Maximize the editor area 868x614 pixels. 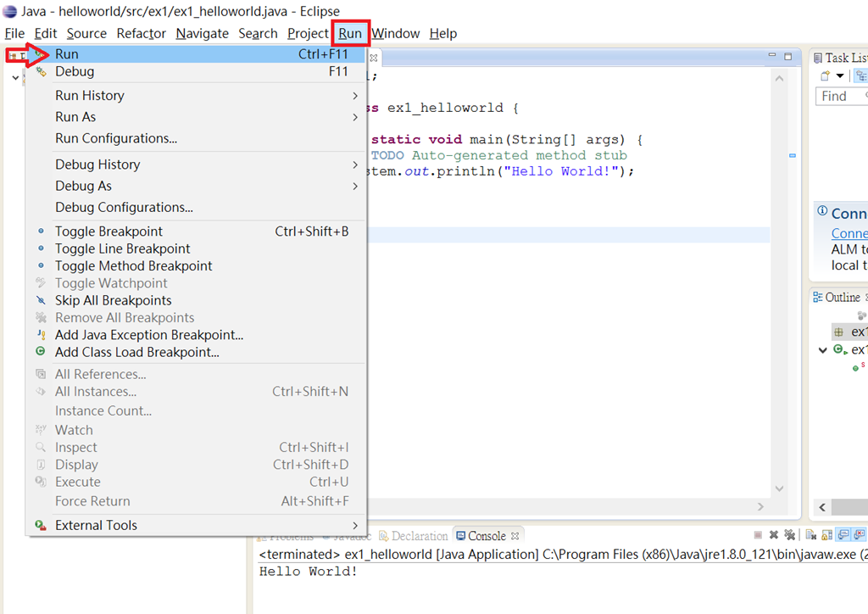pos(787,56)
